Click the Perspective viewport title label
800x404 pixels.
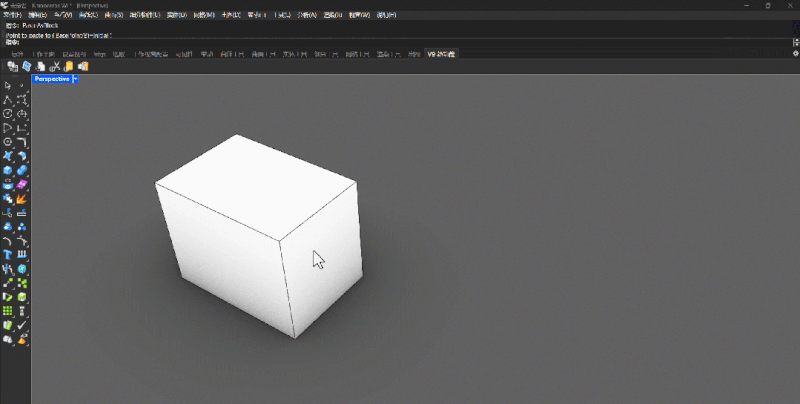(51, 79)
